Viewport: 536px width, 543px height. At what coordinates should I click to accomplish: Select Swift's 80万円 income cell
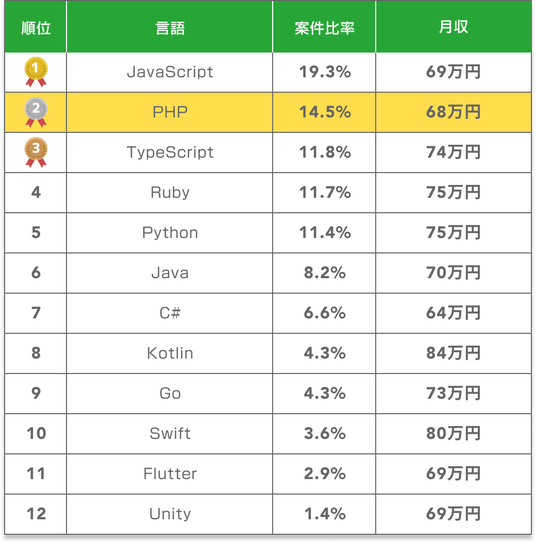click(x=453, y=434)
